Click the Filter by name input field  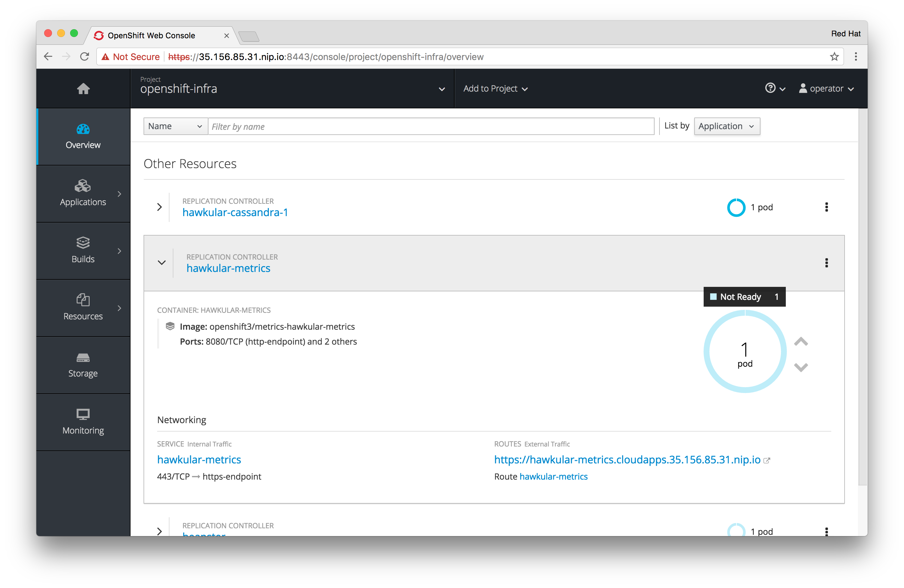coord(431,127)
